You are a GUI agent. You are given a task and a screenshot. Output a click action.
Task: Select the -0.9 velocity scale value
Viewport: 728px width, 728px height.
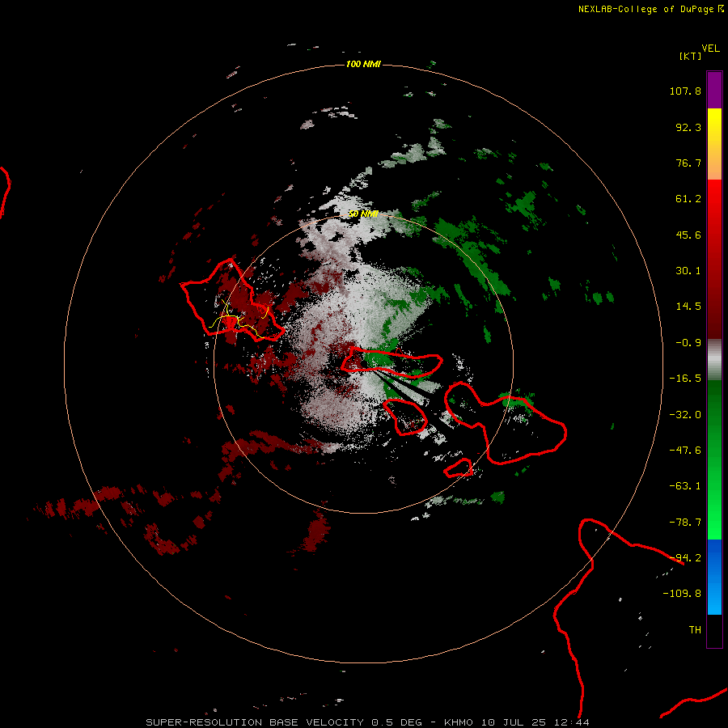(x=688, y=343)
